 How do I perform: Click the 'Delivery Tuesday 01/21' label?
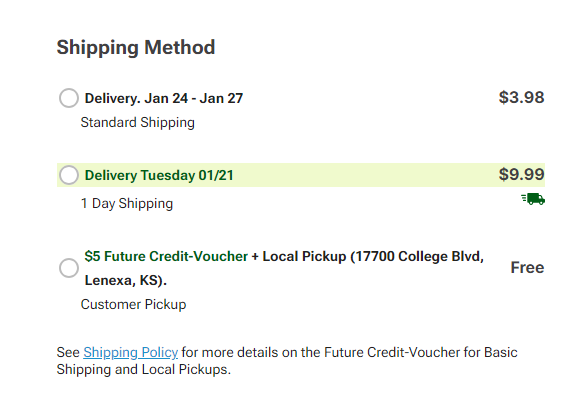point(159,175)
